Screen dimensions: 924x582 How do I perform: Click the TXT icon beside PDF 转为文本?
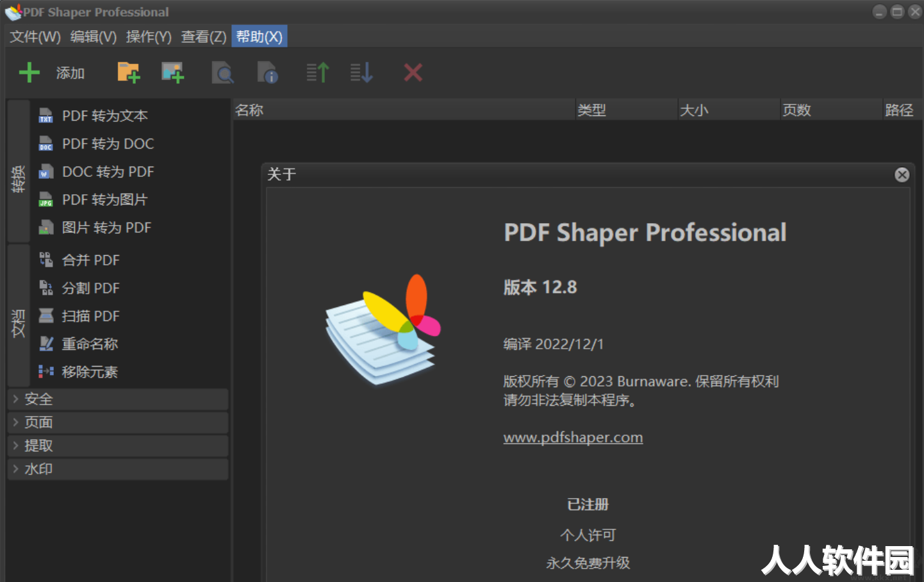45,115
